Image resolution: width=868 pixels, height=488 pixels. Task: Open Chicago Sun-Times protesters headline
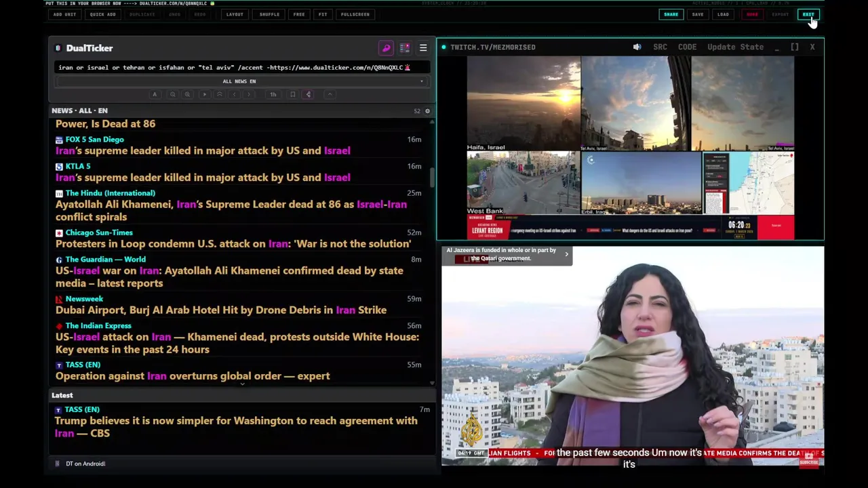[233, 244]
